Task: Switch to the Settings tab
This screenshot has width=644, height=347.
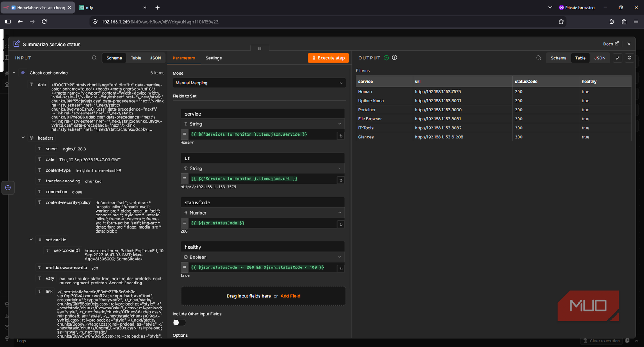Action: coord(213,58)
